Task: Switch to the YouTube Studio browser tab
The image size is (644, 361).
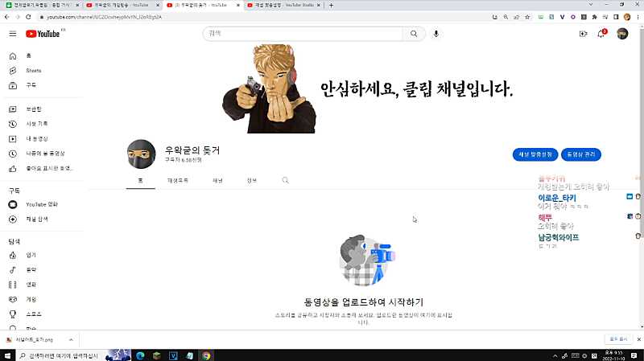Action: 283,5
